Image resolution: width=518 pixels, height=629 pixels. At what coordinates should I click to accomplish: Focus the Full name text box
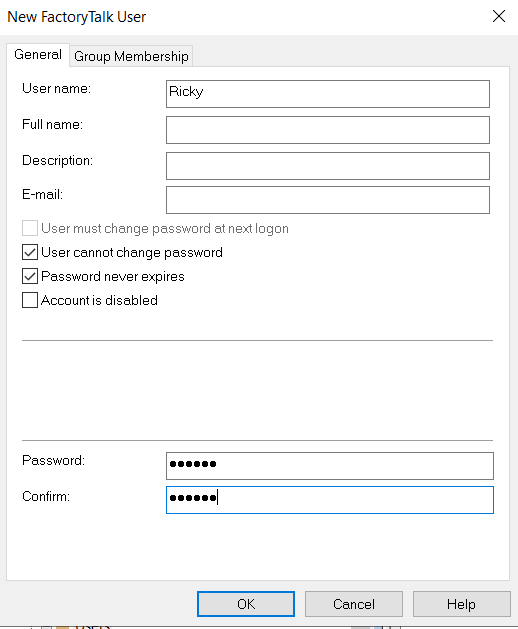328,130
